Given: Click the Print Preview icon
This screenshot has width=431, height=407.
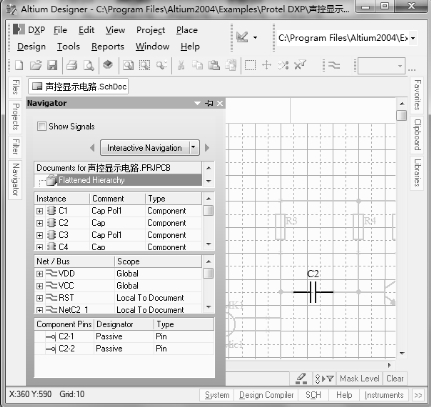Looking at the screenshot, I should (88, 65).
